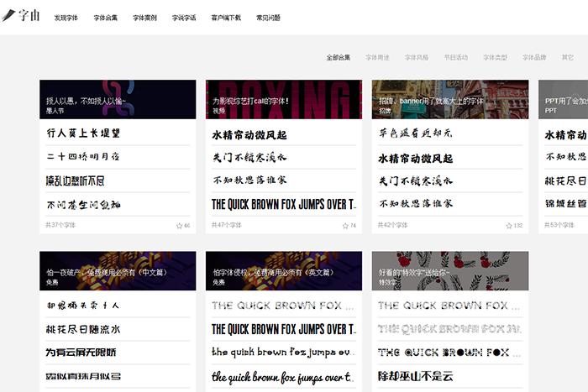
Task: Click the star icon showing 132
Action: pyautogui.click(x=509, y=226)
